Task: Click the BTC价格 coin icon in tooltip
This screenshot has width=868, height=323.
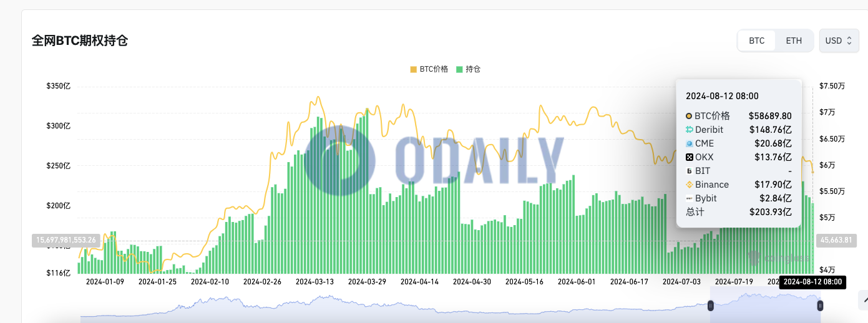Action: pos(689,116)
